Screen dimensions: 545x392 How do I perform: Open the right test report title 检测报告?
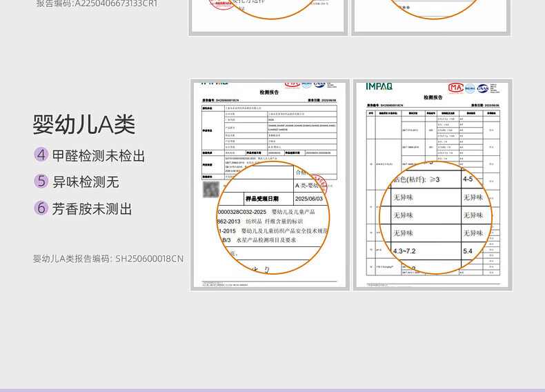click(x=433, y=98)
